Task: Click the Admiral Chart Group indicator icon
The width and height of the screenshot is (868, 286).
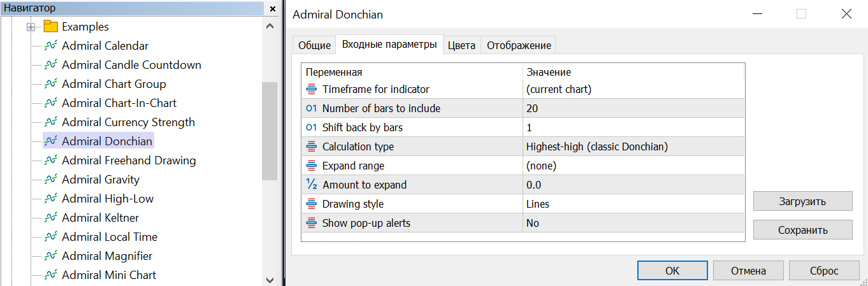Action: (51, 84)
